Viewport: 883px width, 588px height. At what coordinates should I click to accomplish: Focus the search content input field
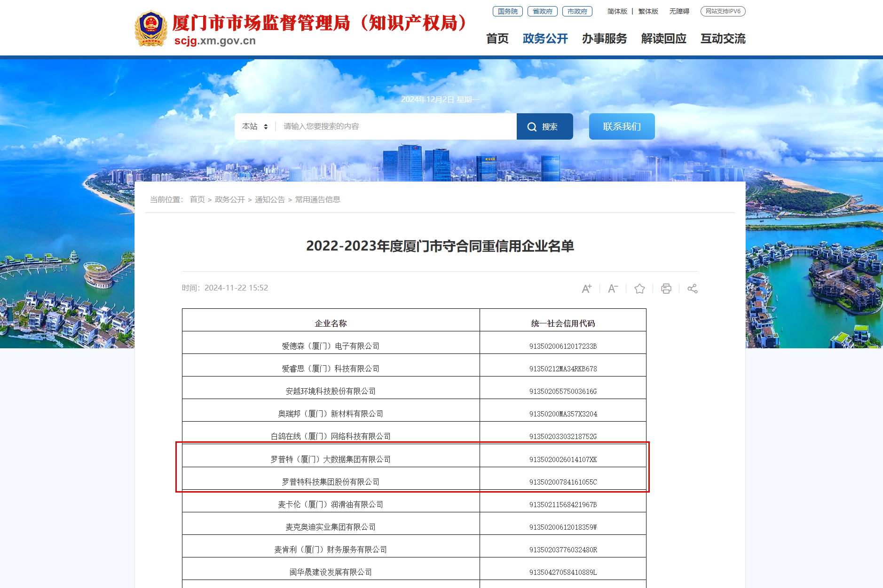(x=397, y=126)
